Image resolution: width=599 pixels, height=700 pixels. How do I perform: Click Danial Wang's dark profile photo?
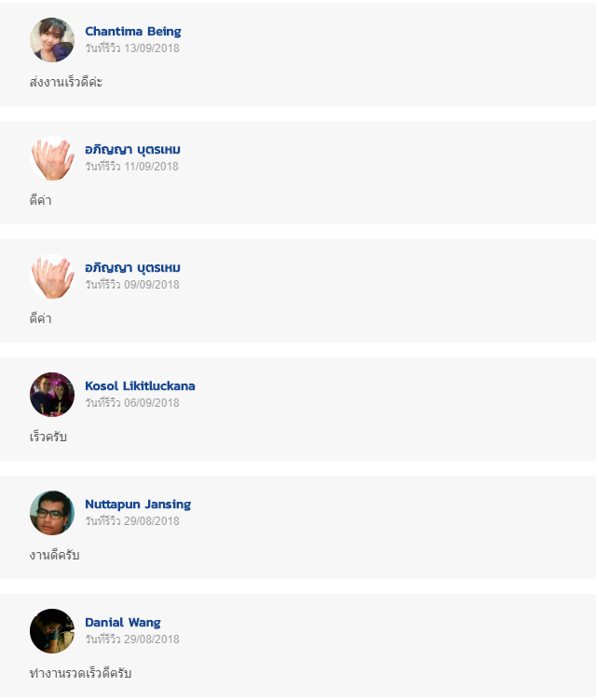pos(52,631)
